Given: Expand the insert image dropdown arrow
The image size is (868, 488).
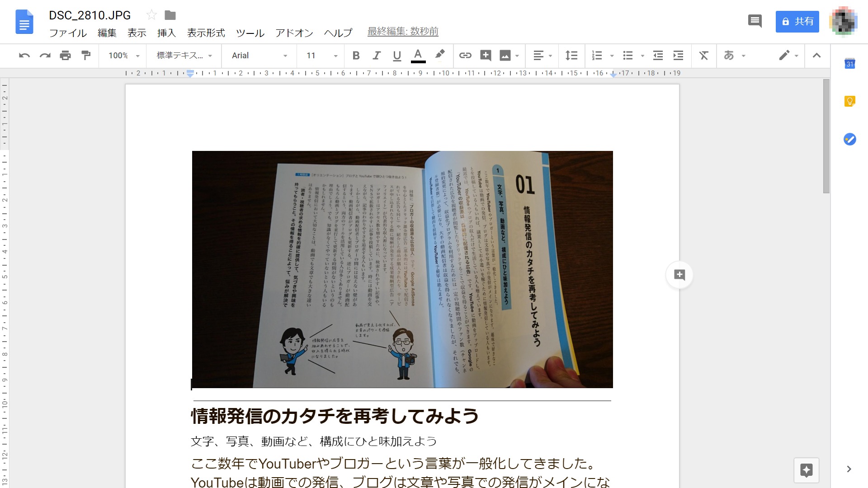Looking at the screenshot, I should 517,56.
